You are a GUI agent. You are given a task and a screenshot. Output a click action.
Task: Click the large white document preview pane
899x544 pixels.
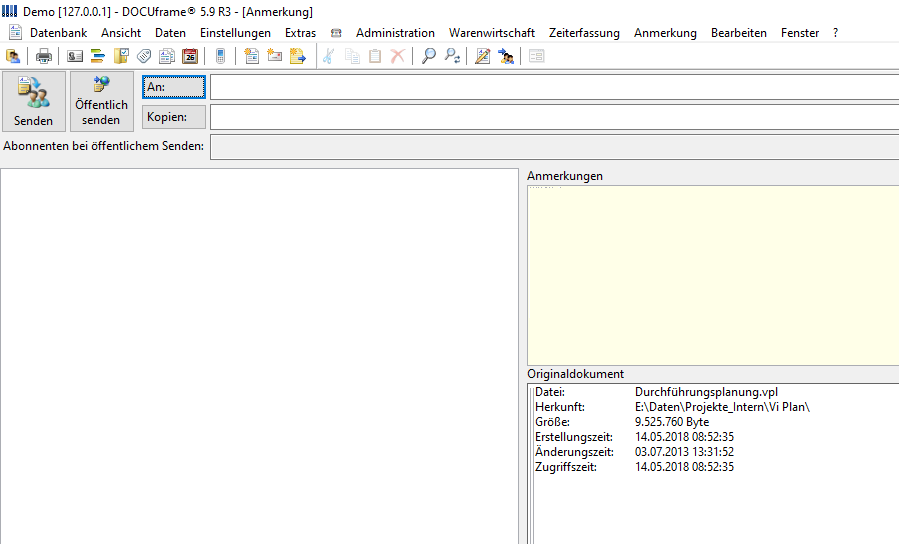pyautogui.click(x=259, y=356)
